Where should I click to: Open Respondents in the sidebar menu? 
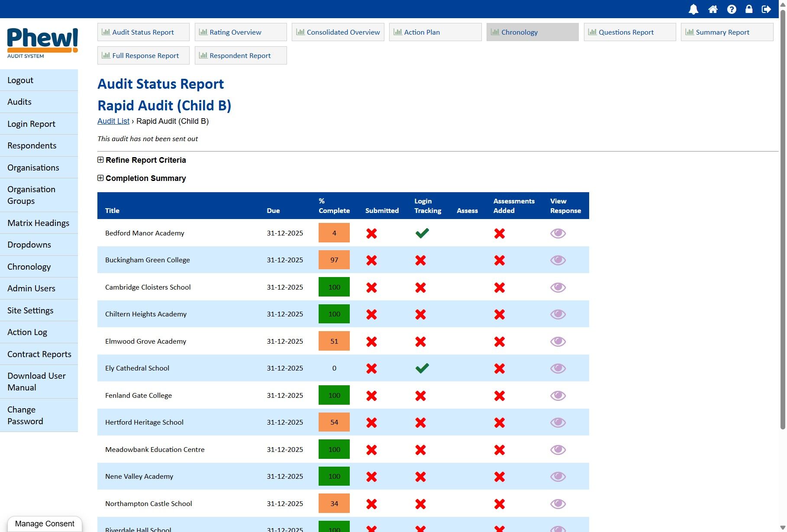tap(32, 145)
